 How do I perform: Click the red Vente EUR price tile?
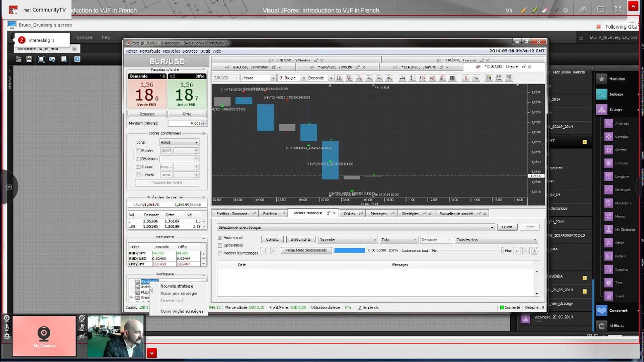click(147, 91)
